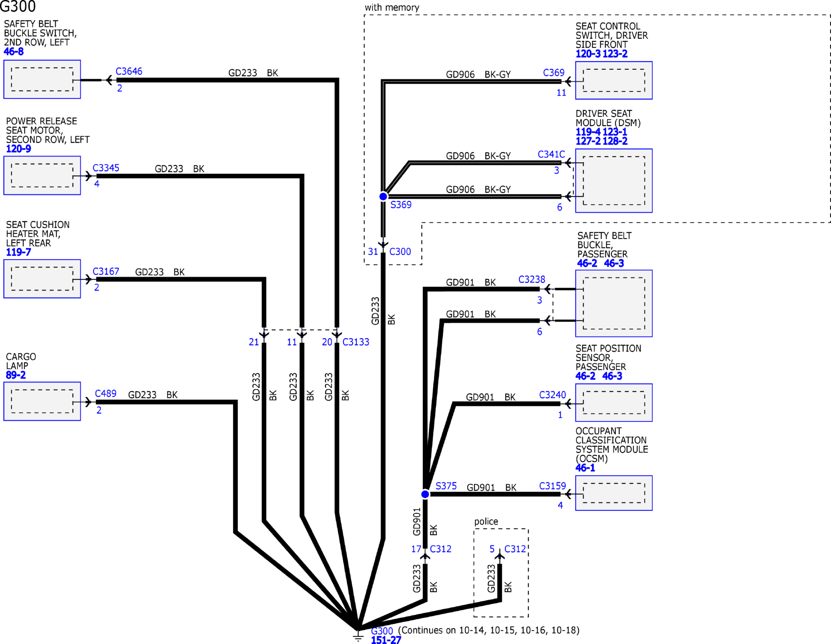Click connector C341C label
The image size is (831, 644).
[551, 154]
